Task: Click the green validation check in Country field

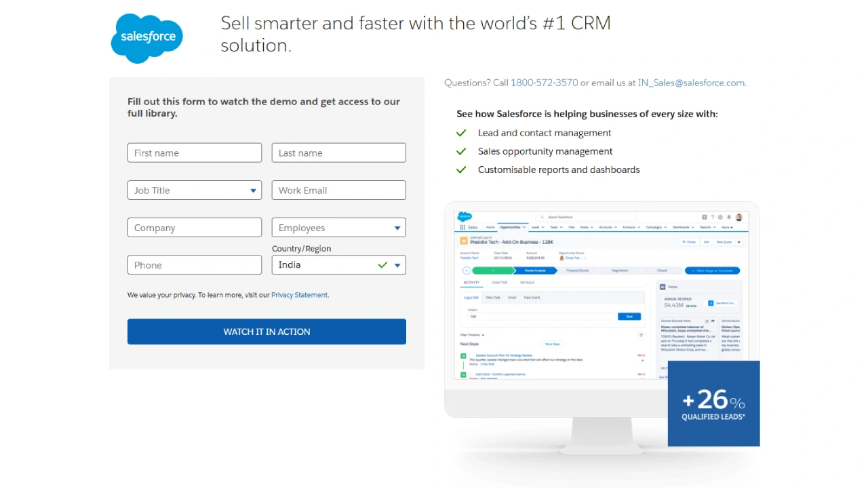Action: [382, 265]
